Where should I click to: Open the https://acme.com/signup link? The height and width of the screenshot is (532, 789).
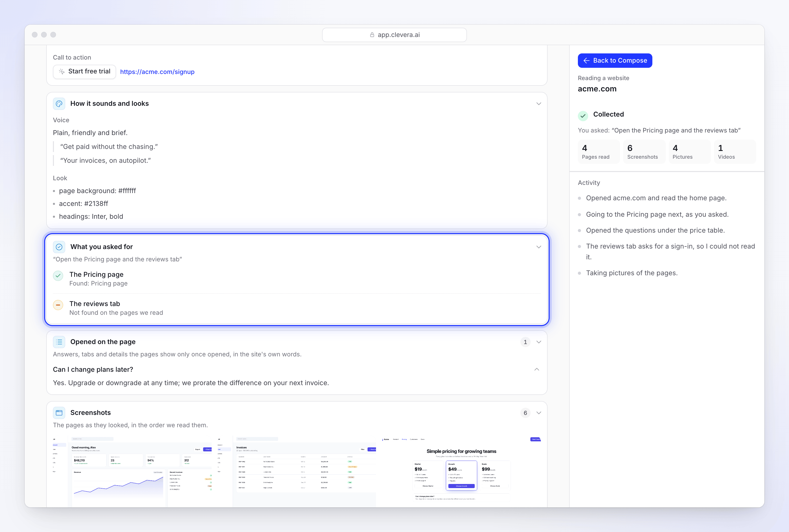click(157, 72)
